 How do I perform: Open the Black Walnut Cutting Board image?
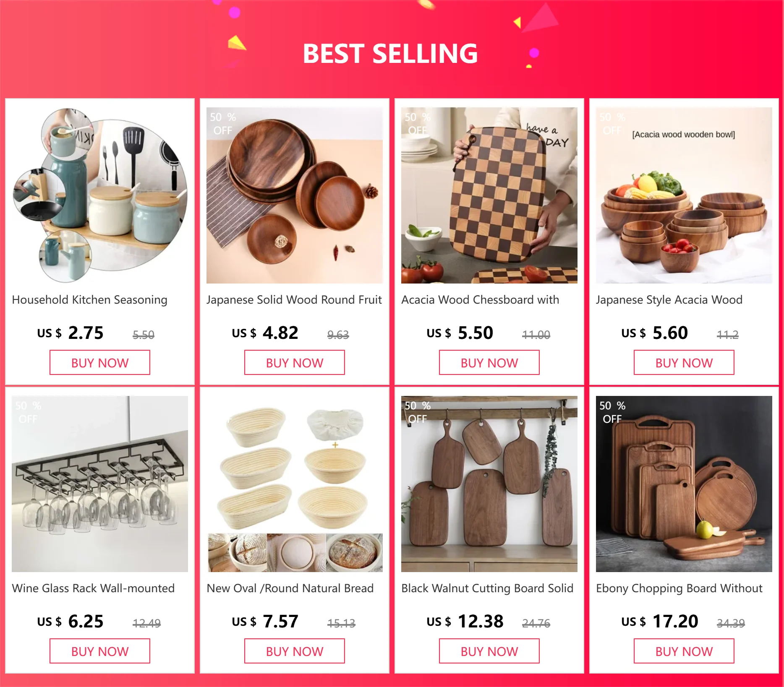(489, 484)
